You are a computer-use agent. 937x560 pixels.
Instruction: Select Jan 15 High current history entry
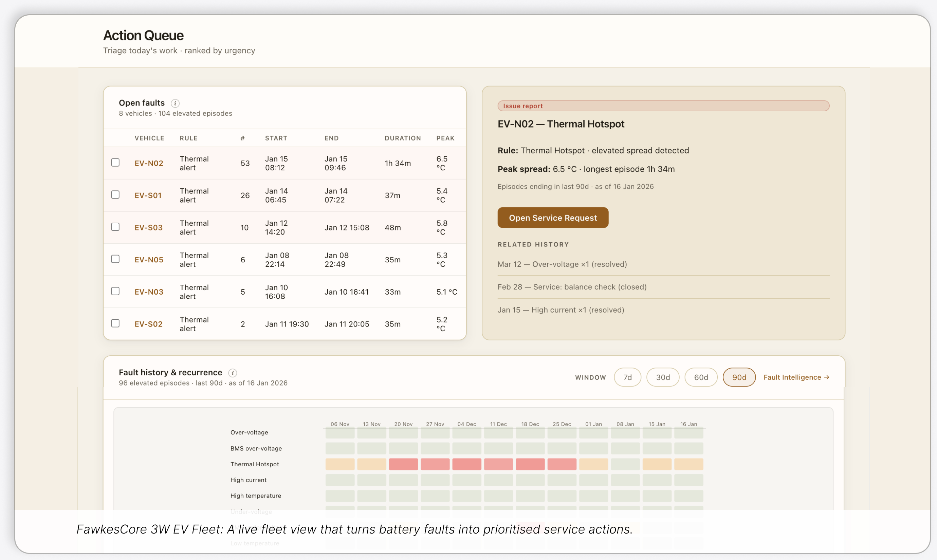coord(561,310)
